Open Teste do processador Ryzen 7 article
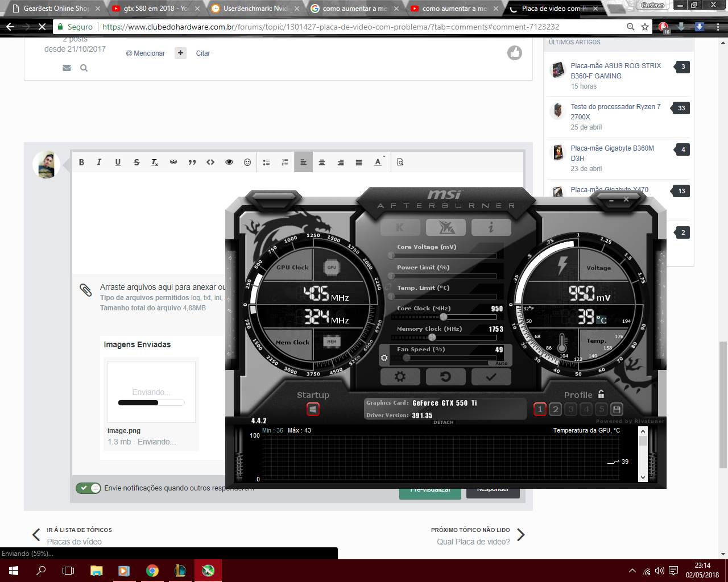 tap(616, 112)
